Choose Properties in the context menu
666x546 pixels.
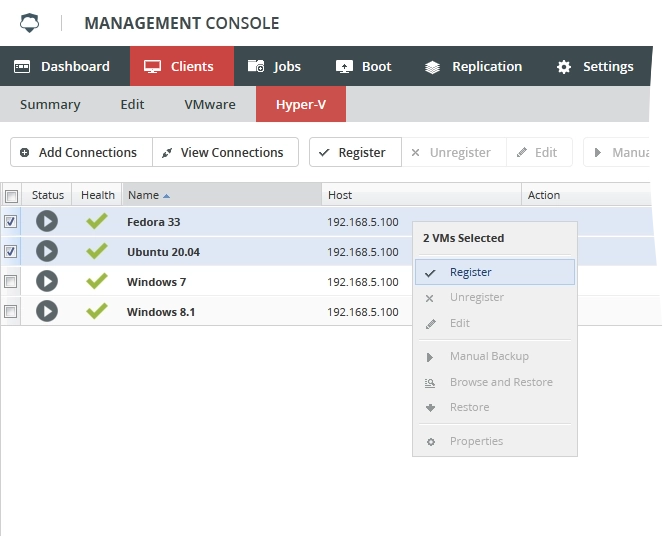(x=495, y=441)
